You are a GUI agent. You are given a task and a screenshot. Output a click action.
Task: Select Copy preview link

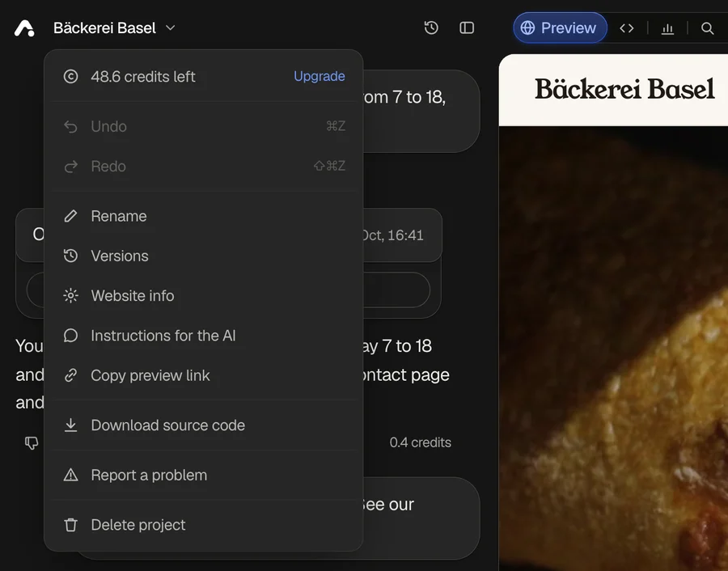click(x=204, y=375)
